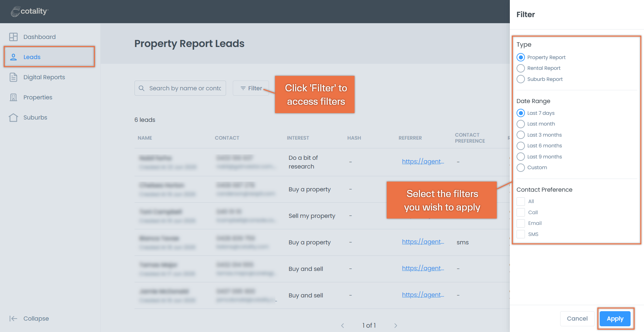Open the Properties menu item
This screenshot has height=332, width=644.
[x=38, y=97]
